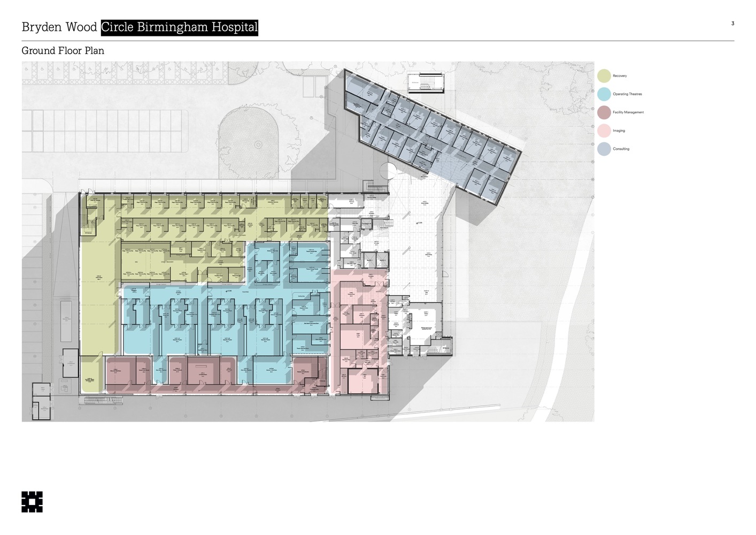
Task: Click the 'Ground Floor Plan' heading
Action: tap(63, 51)
